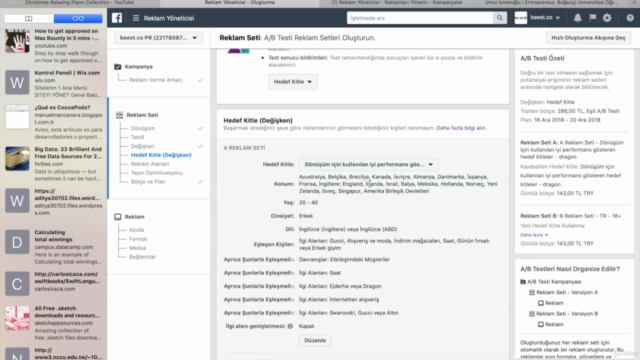
Task: Open Kontrol Paneli | Wix.com reading item
Action: tap(53, 84)
